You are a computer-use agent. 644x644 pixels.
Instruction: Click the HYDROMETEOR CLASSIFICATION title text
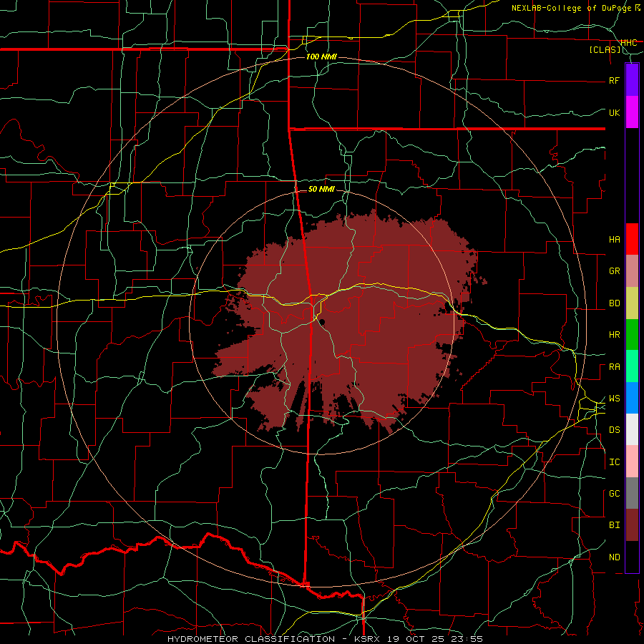(251, 639)
